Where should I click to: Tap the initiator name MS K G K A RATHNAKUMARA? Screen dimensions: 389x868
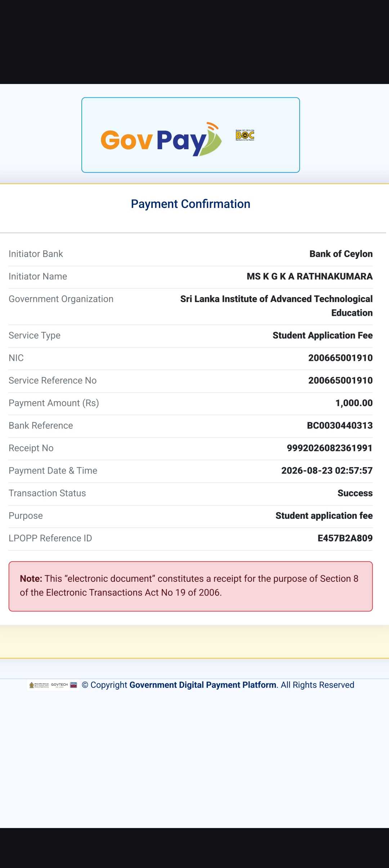click(x=310, y=276)
